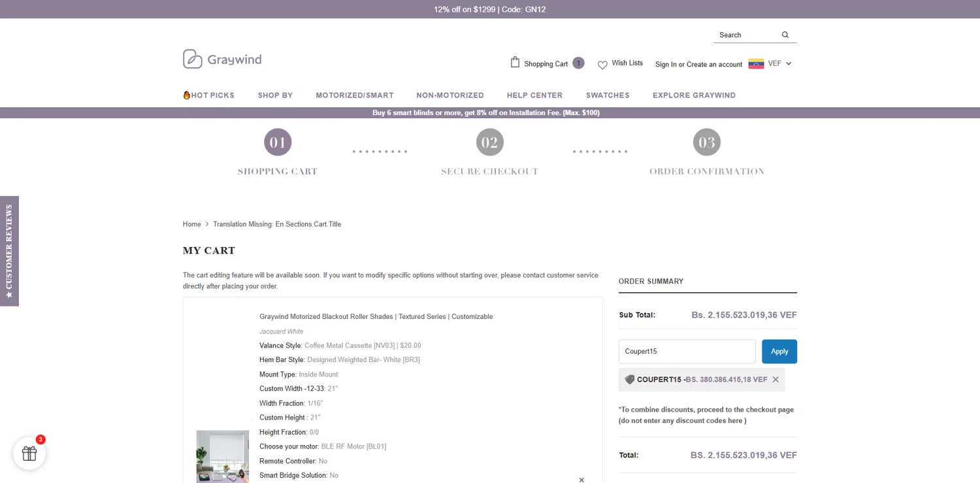Open the NON-MOTORIZED menu
This screenshot has width=980, height=483.
pyautogui.click(x=450, y=95)
